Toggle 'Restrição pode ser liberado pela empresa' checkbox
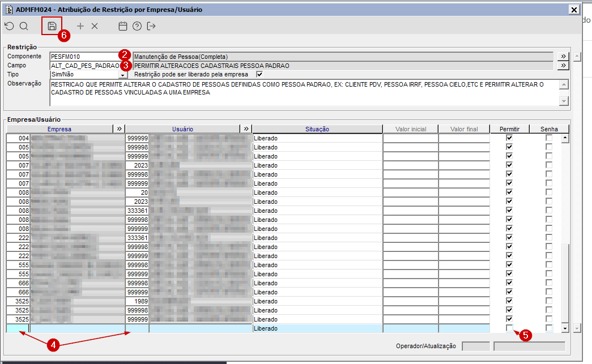The height and width of the screenshot is (364, 592). point(259,74)
